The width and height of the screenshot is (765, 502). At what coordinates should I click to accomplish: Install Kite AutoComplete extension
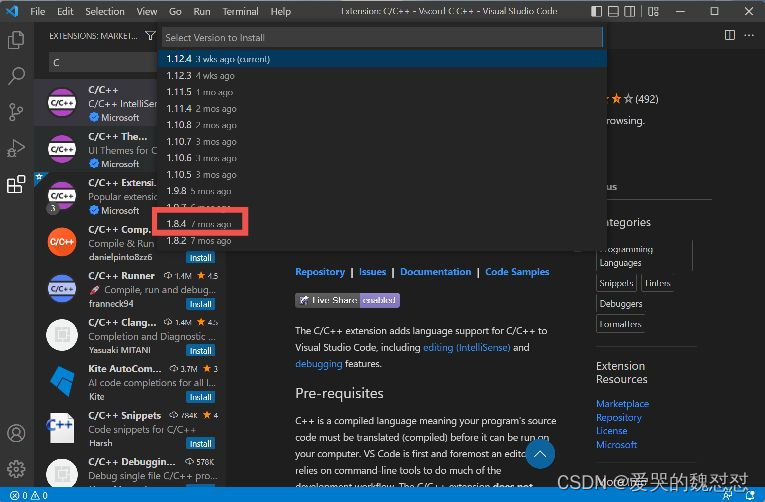200,397
